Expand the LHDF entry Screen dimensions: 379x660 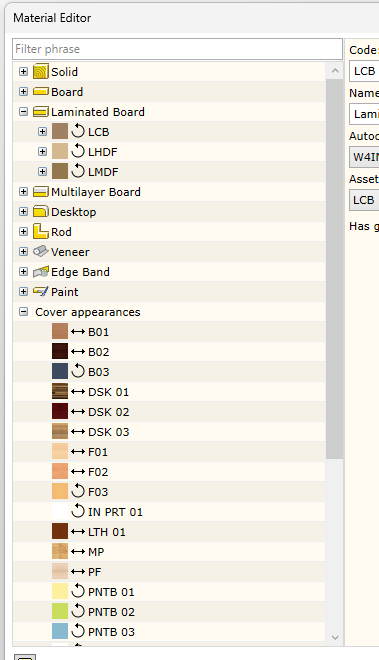tap(42, 152)
